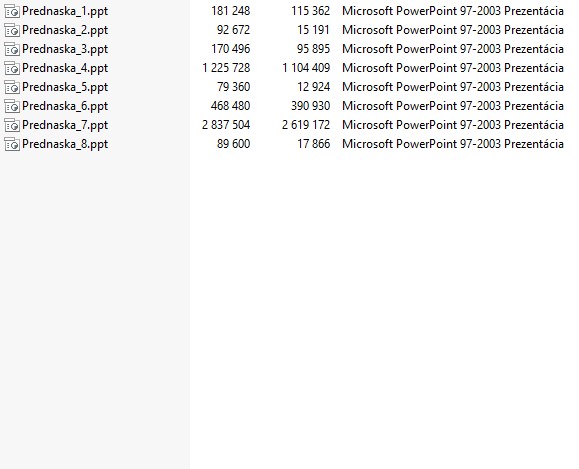The image size is (579, 469).
Task: Click the file icon of Prednaska_2.ppt
Action: point(12,30)
